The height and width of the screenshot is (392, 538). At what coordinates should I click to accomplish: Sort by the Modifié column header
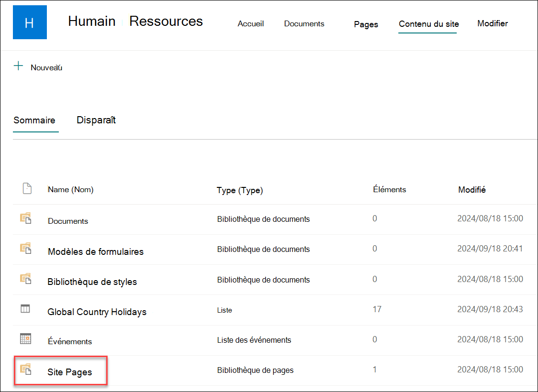[472, 190]
